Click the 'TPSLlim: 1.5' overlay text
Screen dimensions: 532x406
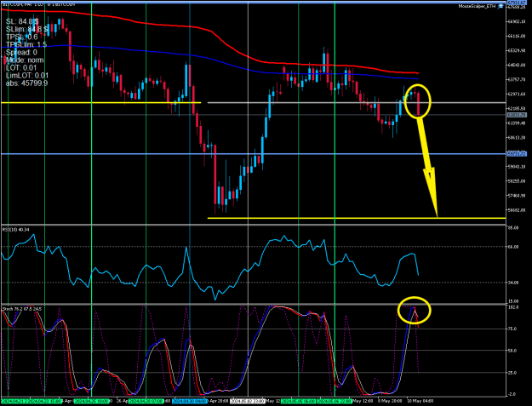[x=26, y=45]
